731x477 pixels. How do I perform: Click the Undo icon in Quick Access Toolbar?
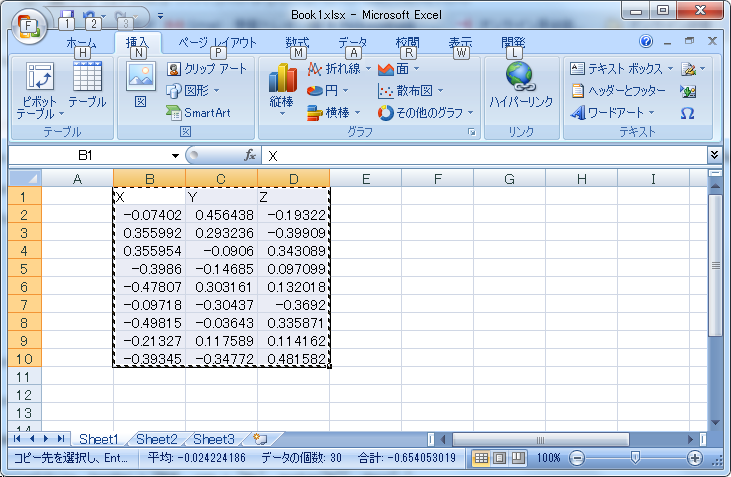point(89,17)
